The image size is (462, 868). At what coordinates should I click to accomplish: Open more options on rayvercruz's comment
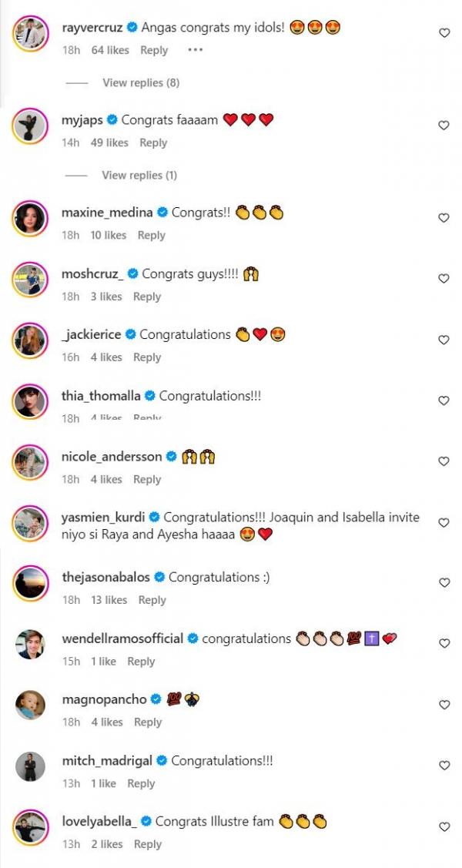[195, 50]
